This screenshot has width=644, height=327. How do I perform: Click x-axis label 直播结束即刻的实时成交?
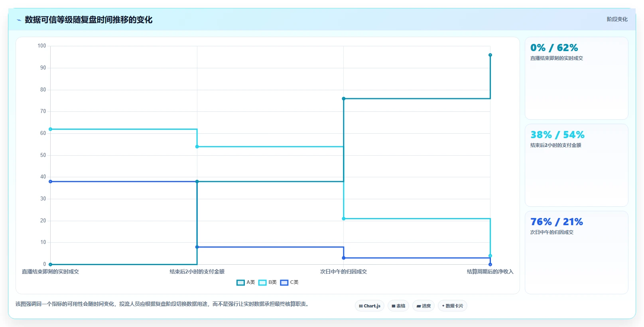pyautogui.click(x=50, y=272)
